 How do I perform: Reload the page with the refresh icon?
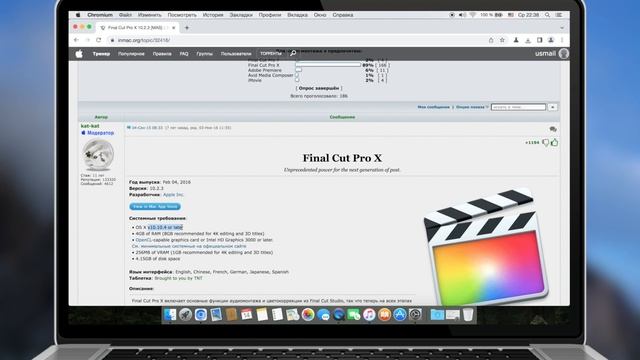[98, 40]
